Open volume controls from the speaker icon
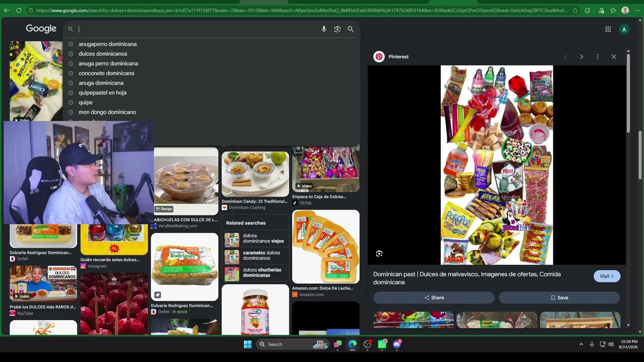The height and width of the screenshot is (362, 644). pyautogui.click(x=611, y=344)
